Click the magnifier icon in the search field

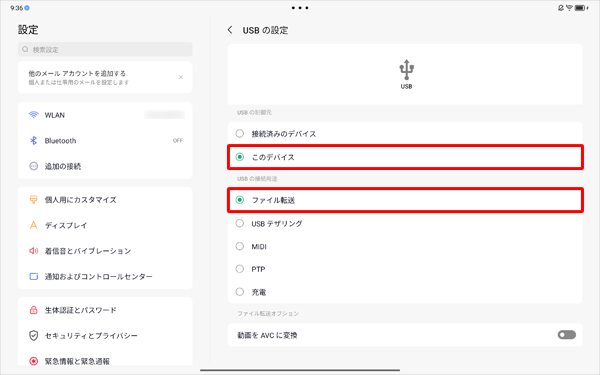[x=25, y=49]
